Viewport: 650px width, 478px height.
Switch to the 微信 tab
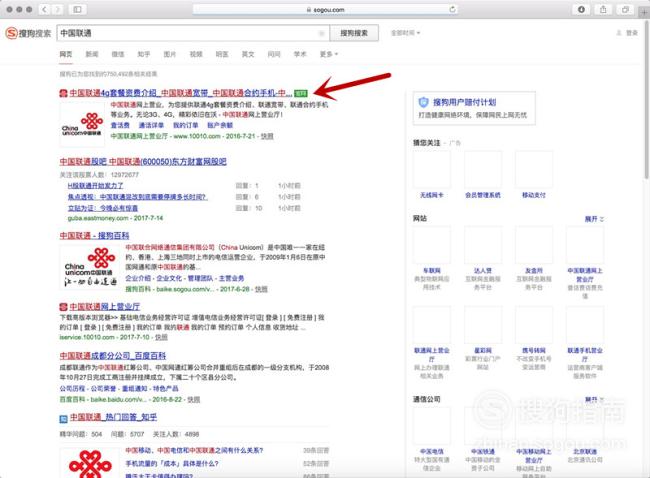click(118, 54)
